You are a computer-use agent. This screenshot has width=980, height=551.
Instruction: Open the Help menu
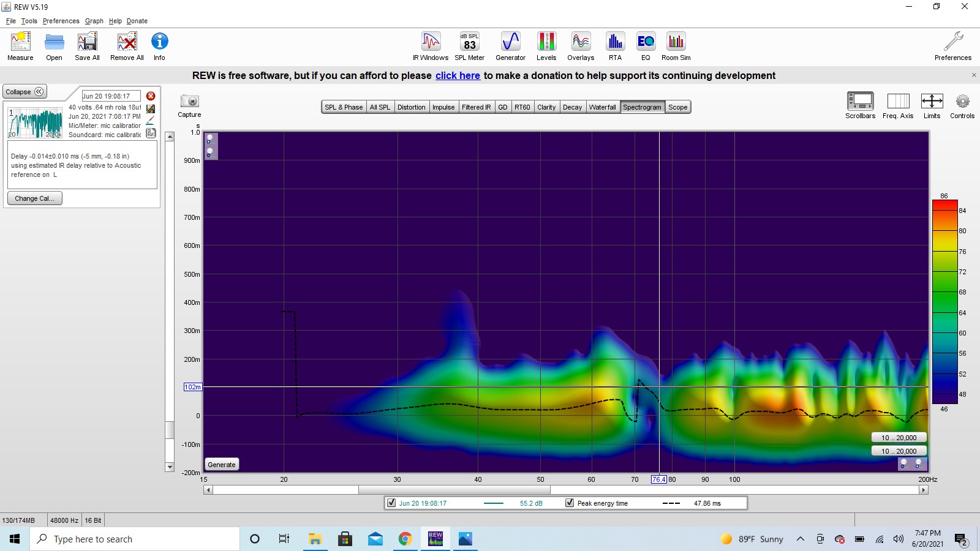point(115,21)
